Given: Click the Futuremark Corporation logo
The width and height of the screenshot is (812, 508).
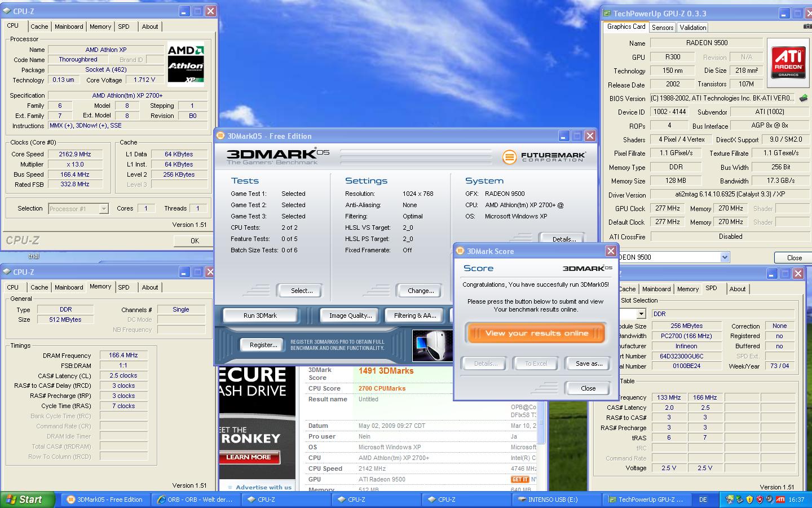Looking at the screenshot, I should [544, 156].
